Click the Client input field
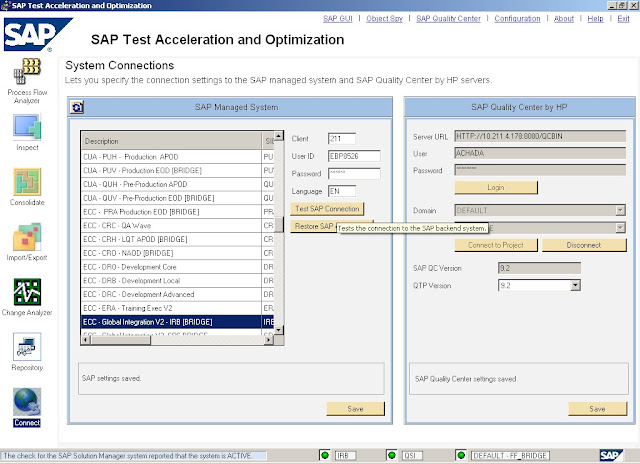Viewport: 640px width, 464px height. 342,139
